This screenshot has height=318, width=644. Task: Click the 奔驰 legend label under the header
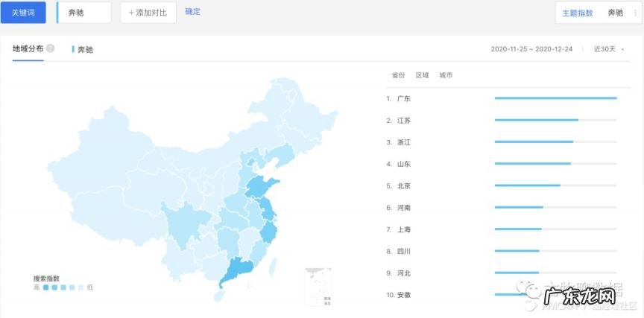click(x=85, y=50)
